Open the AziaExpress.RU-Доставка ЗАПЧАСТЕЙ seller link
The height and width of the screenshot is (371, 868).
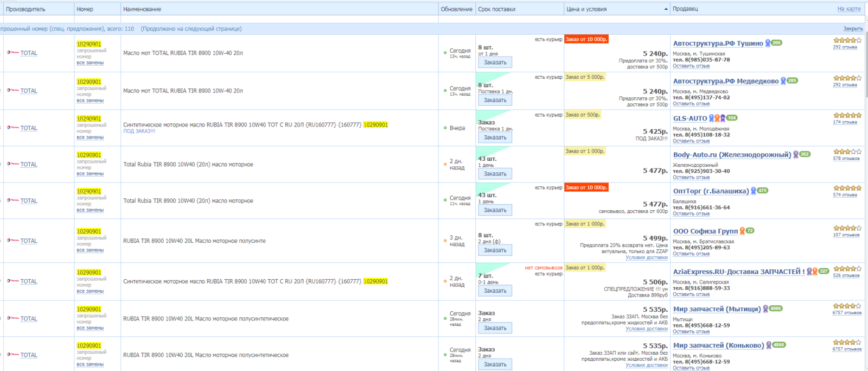[x=739, y=272]
